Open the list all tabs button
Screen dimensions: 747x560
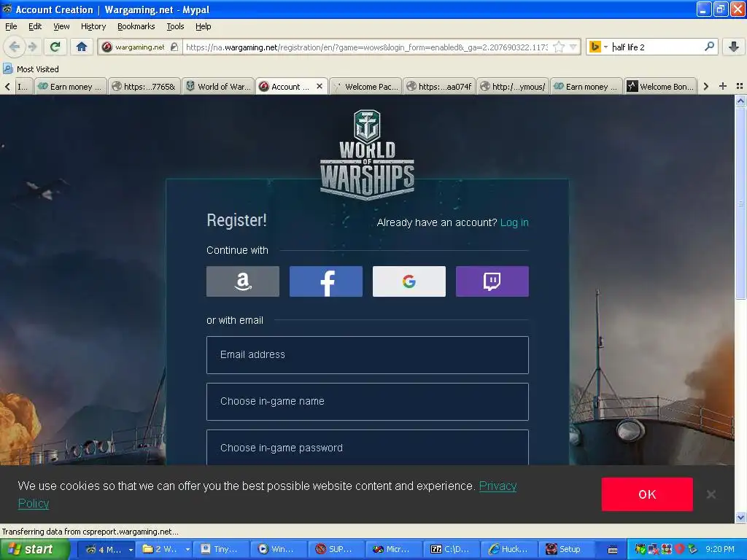click(x=740, y=86)
